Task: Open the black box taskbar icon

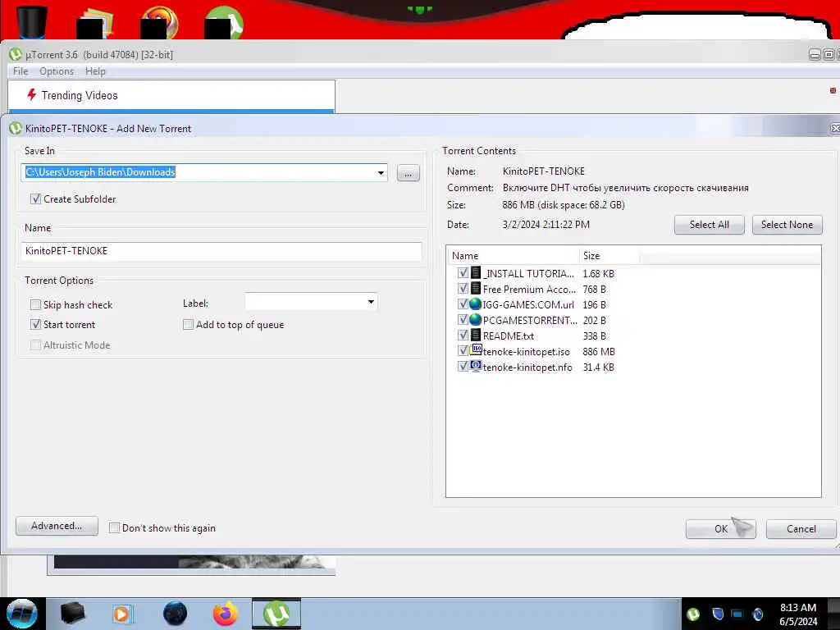Action: tap(73, 614)
